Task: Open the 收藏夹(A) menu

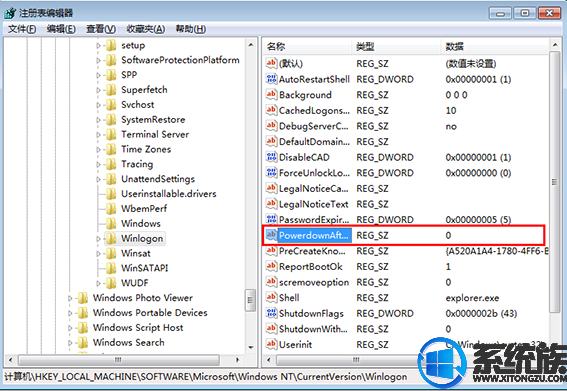Action: coord(146,29)
